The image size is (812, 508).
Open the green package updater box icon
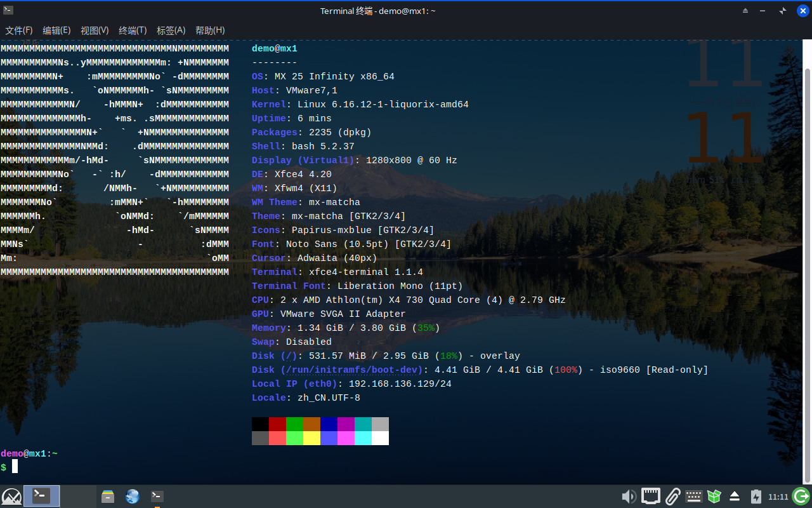714,497
